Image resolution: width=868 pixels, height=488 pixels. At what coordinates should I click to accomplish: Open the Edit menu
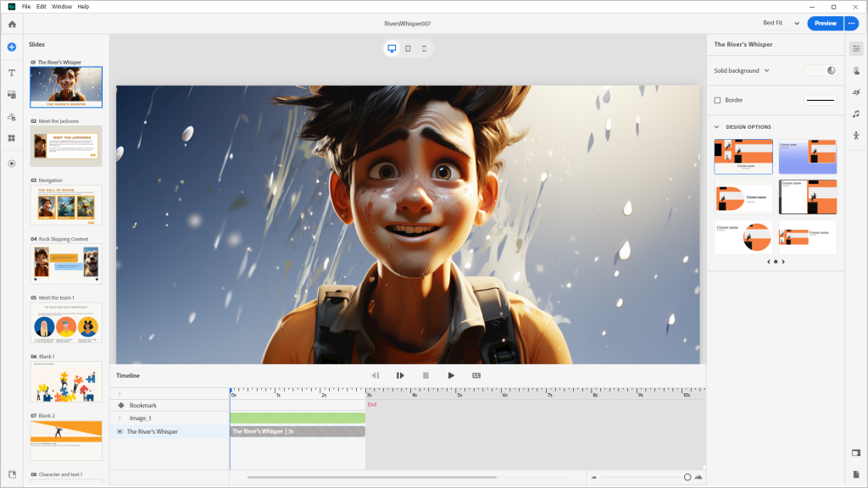point(41,7)
